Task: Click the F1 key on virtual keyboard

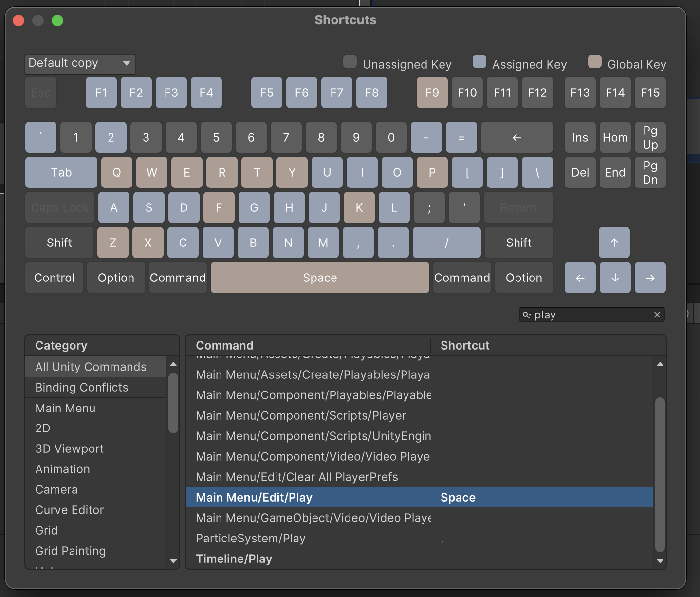Action: (101, 93)
